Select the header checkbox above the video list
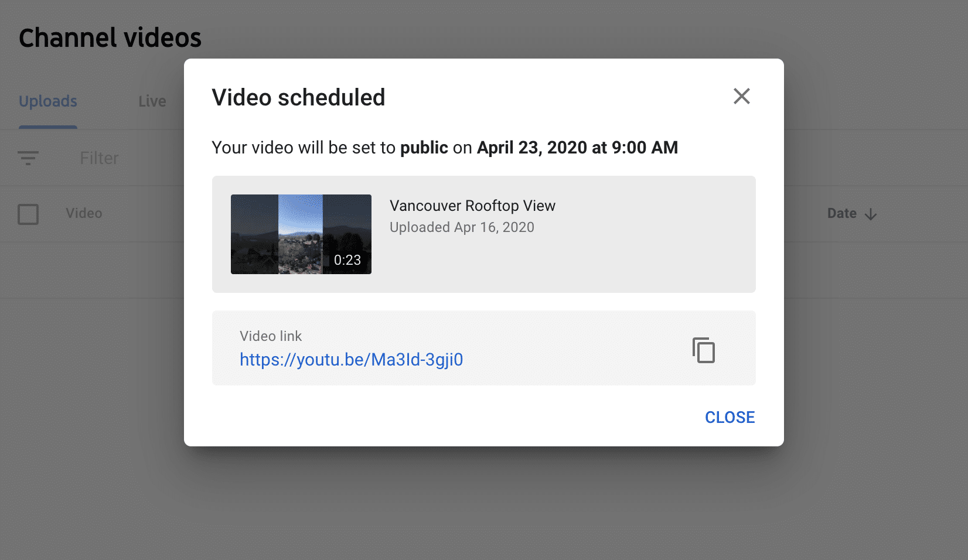This screenshot has height=560, width=968. [28, 214]
